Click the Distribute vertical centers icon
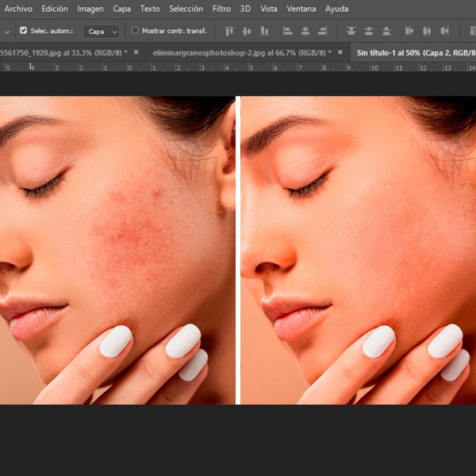The width and height of the screenshot is (476, 476). pyautogui.click(x=369, y=31)
